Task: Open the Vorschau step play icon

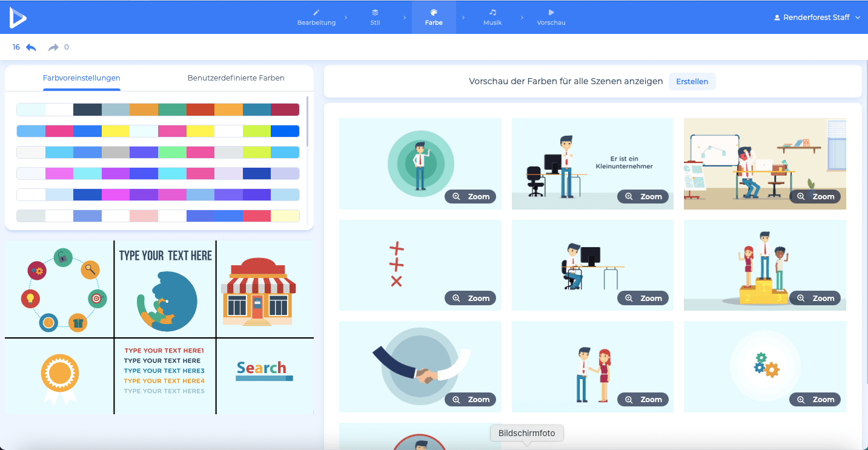Action: click(551, 17)
